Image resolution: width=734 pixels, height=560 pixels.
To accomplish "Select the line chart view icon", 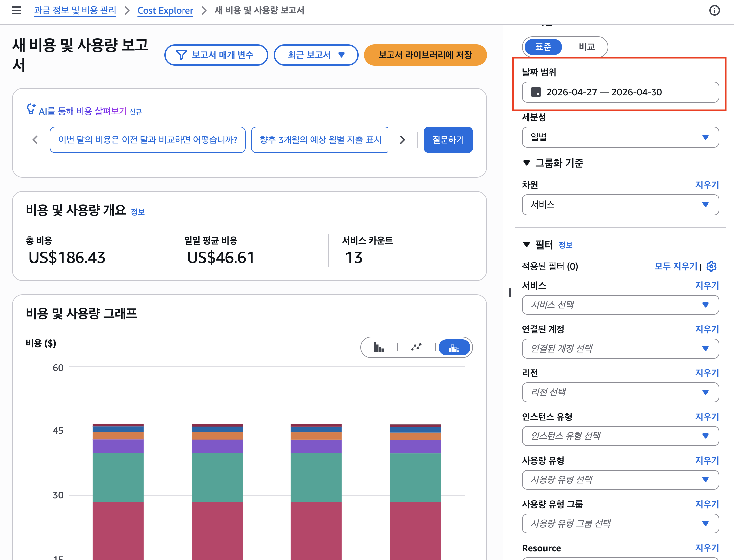I will click(416, 347).
